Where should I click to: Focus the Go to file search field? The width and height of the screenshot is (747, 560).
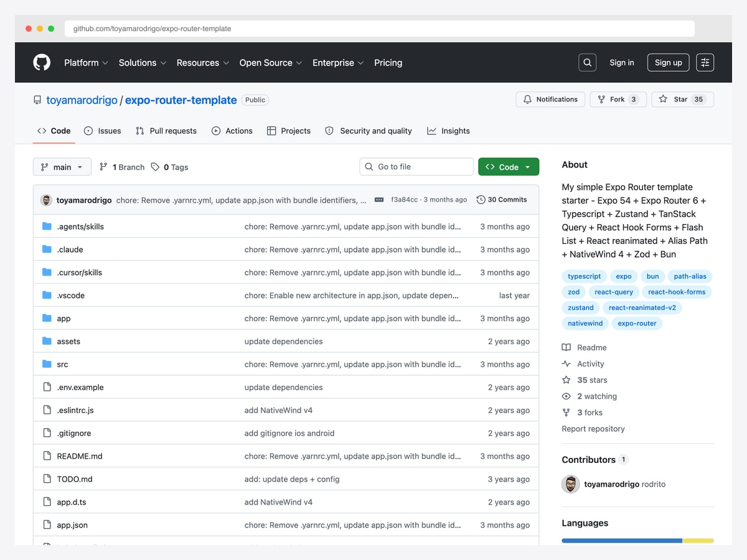(416, 167)
